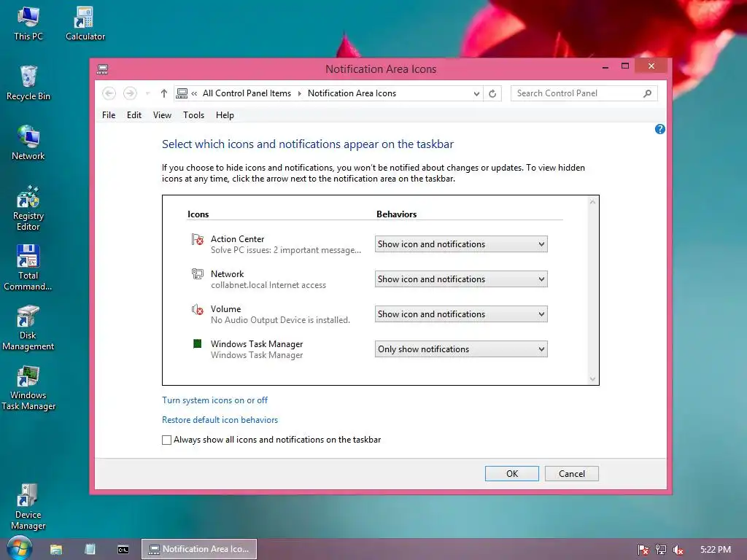
Task: Select Device Manager desktop shortcut
Action: coord(28,507)
